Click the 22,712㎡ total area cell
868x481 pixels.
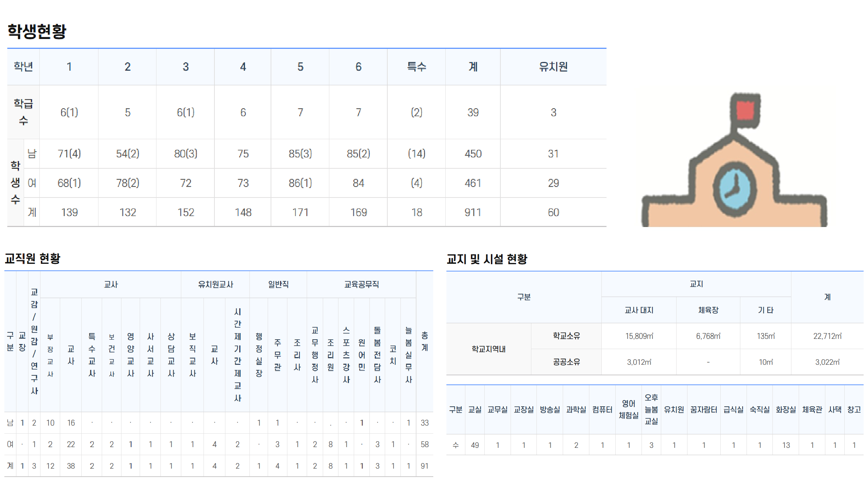[827, 336]
